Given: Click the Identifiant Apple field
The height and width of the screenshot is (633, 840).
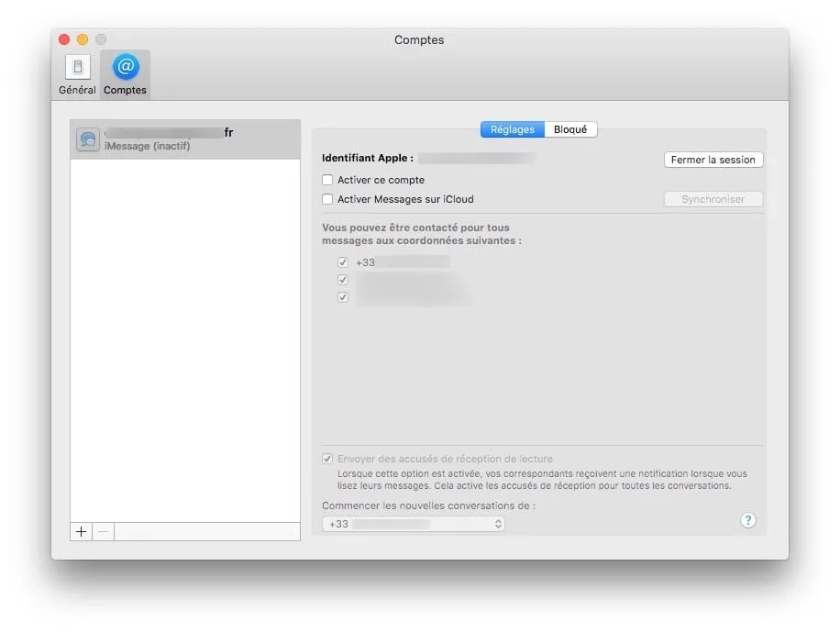Looking at the screenshot, I should point(477,158).
